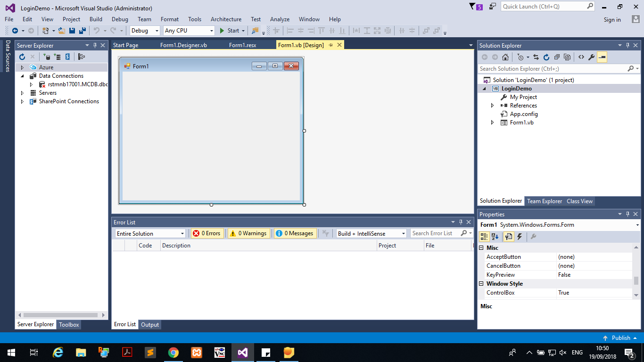
Task: Toggle the 0 Messages filter
Action: pyautogui.click(x=295, y=233)
